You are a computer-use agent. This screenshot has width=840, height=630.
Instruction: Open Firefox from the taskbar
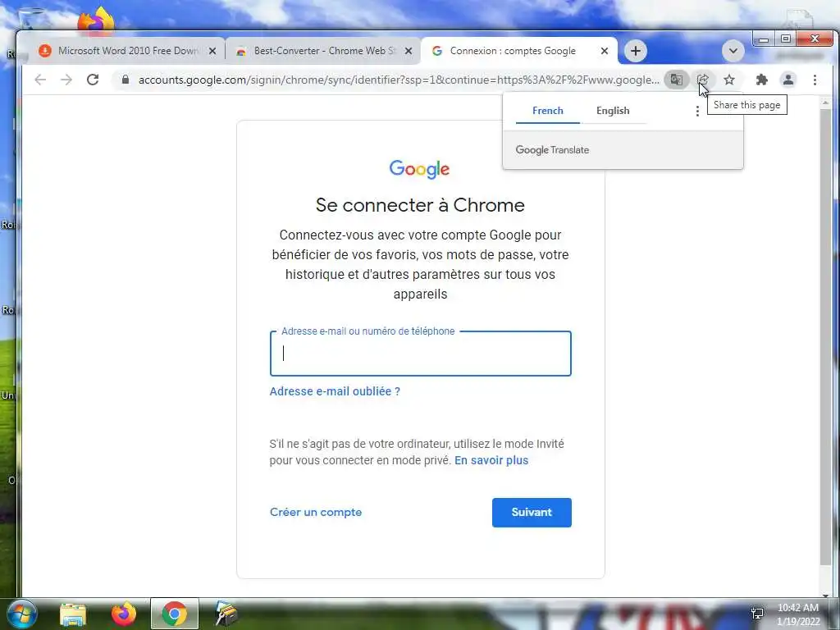124,614
